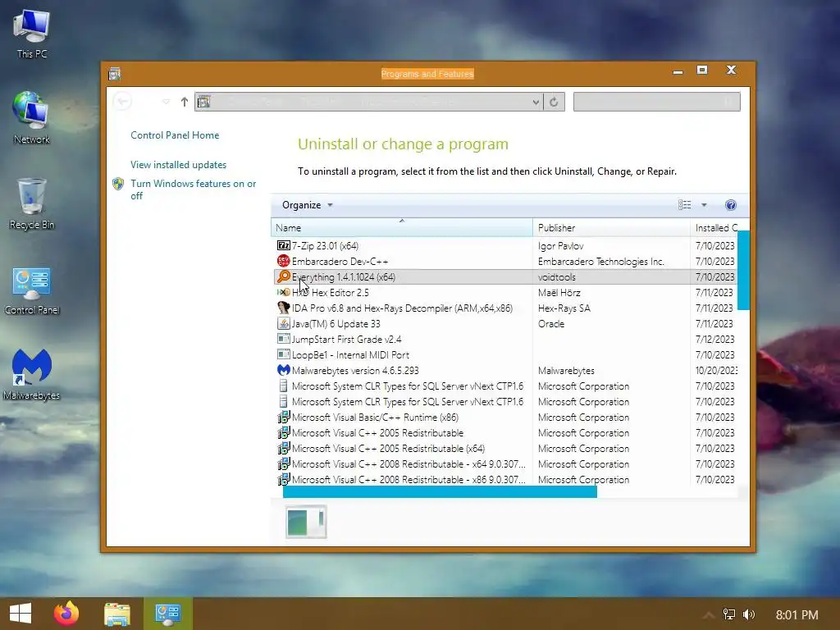Select LoopBe1 - Internal MIDI Port entry
The width and height of the screenshot is (840, 630).
click(x=505, y=354)
